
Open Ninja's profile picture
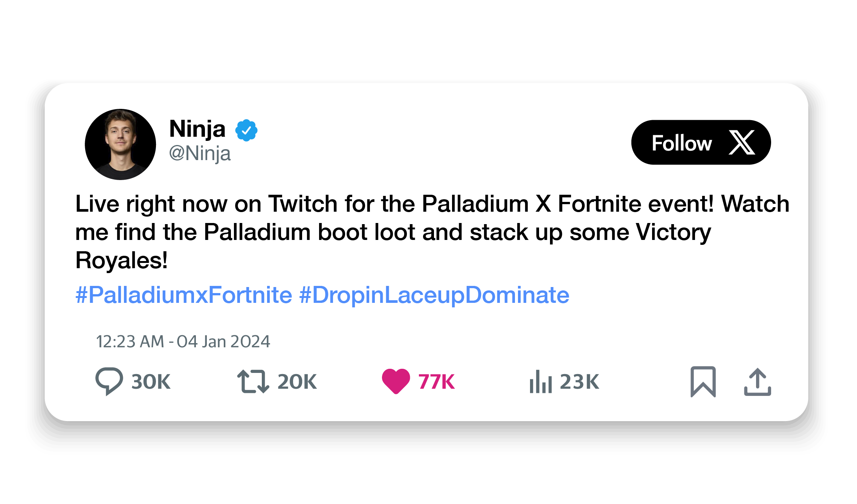point(121,144)
